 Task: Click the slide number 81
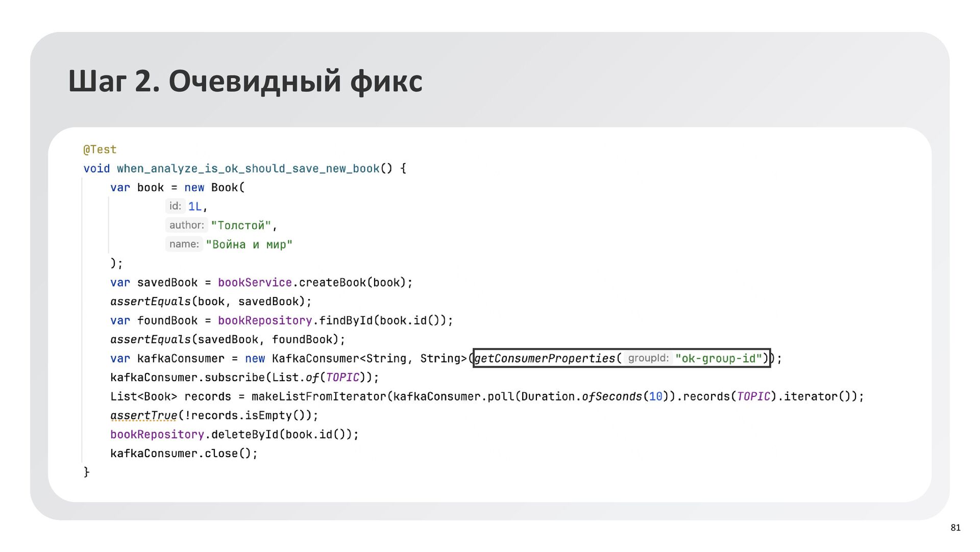pos(955,528)
